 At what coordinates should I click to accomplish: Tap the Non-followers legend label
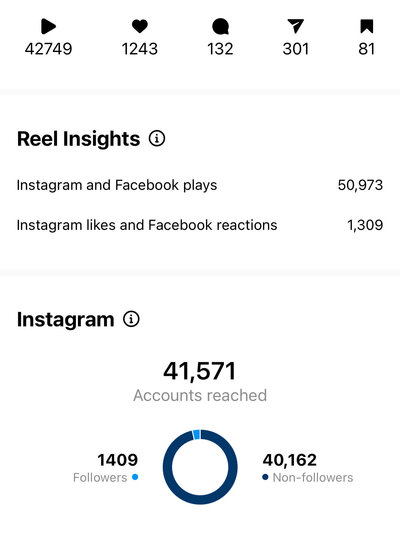pyautogui.click(x=313, y=478)
